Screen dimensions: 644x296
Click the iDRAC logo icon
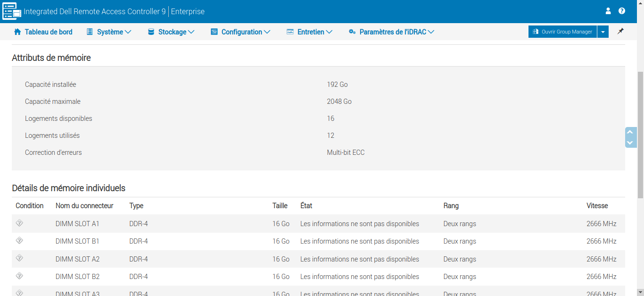[x=12, y=11]
